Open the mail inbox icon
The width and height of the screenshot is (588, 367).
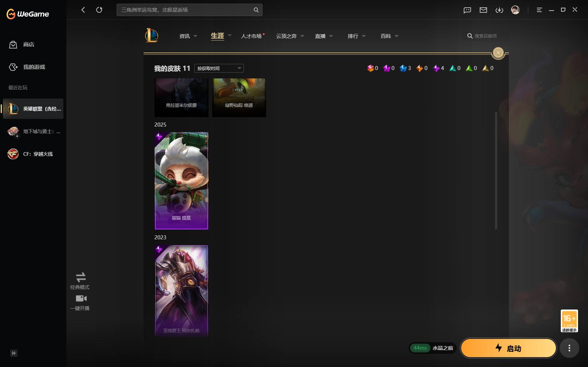(x=483, y=10)
